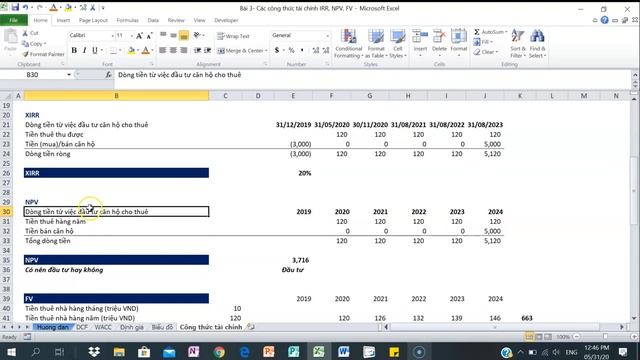
Task: Open the Calibri font name dropdown
Action: (112, 36)
